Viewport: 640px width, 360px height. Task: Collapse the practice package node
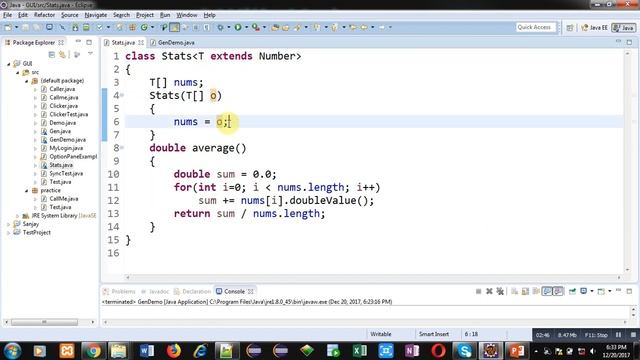[x=27, y=191]
